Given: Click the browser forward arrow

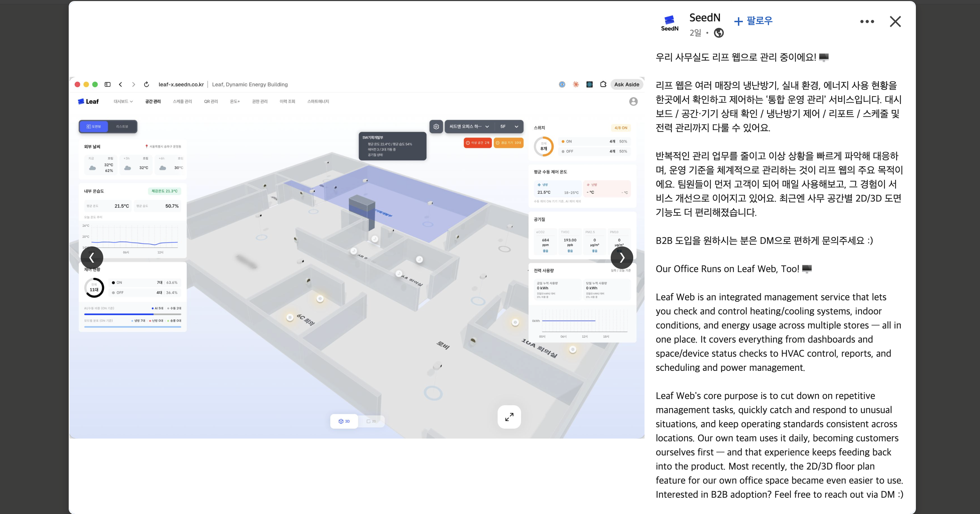Looking at the screenshot, I should click(134, 85).
